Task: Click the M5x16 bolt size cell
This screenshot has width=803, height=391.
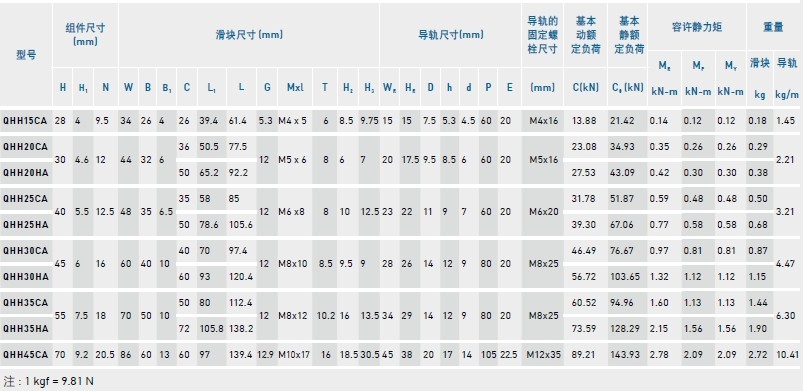Action: pos(544,160)
